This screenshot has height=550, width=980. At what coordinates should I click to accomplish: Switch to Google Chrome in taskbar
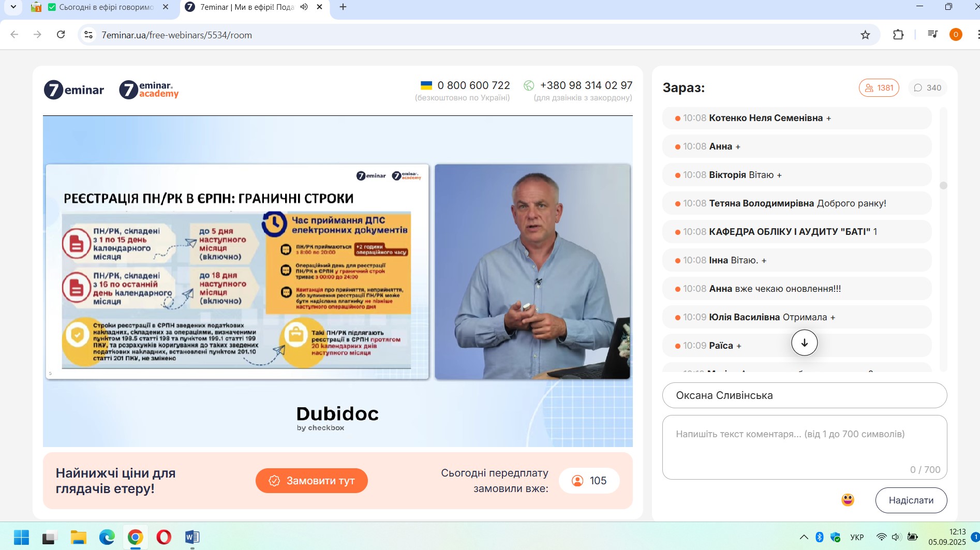tap(135, 537)
